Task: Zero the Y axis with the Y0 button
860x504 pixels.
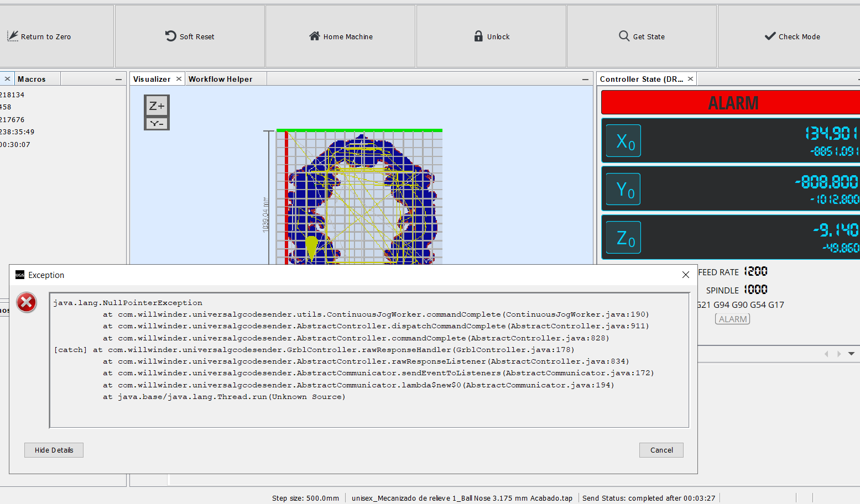Action: pos(623,189)
